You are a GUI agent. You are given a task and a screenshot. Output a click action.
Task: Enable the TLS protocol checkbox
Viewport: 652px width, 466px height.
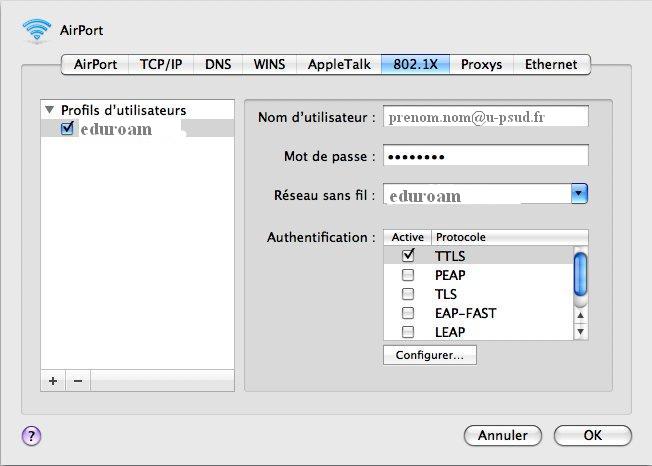click(408, 294)
